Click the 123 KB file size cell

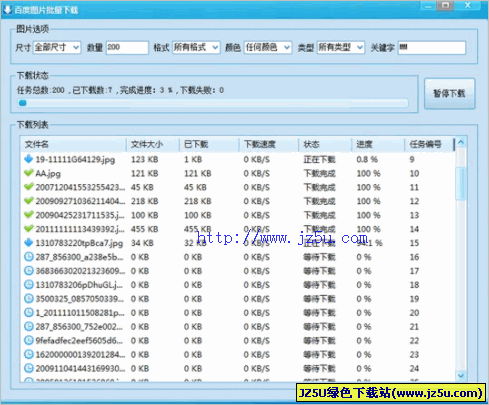[x=144, y=159]
